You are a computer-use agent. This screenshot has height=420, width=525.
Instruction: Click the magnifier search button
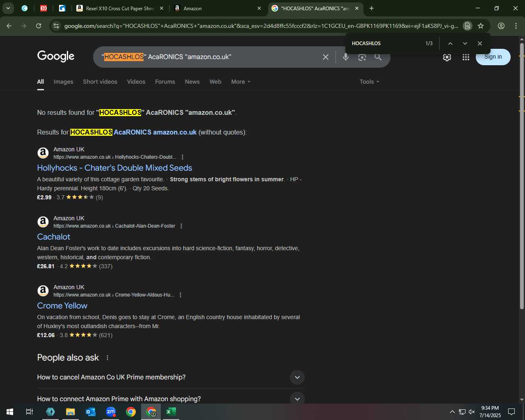coord(378,57)
